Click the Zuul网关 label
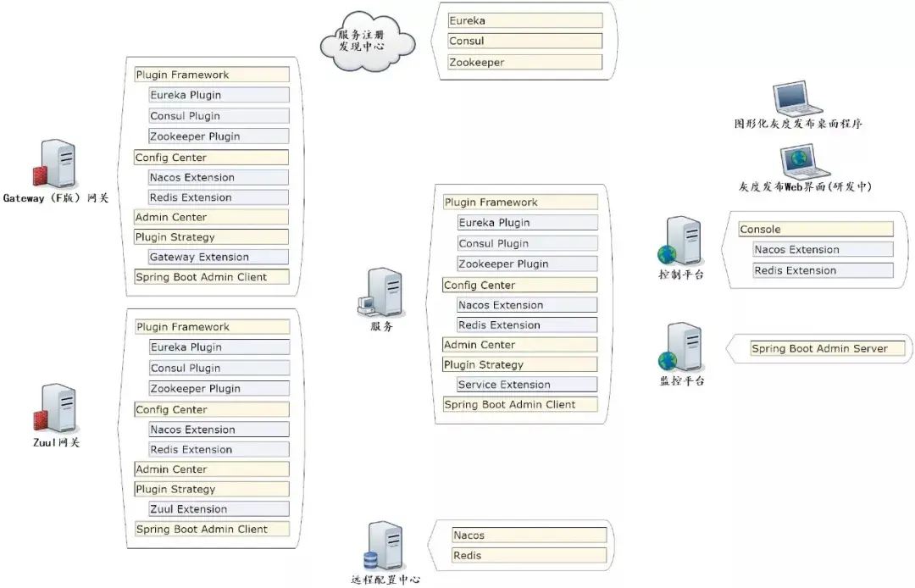 tap(56, 442)
